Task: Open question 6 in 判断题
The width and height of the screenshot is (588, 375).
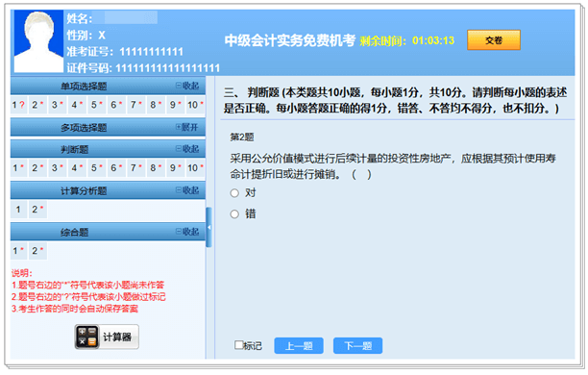Action: coord(116,168)
